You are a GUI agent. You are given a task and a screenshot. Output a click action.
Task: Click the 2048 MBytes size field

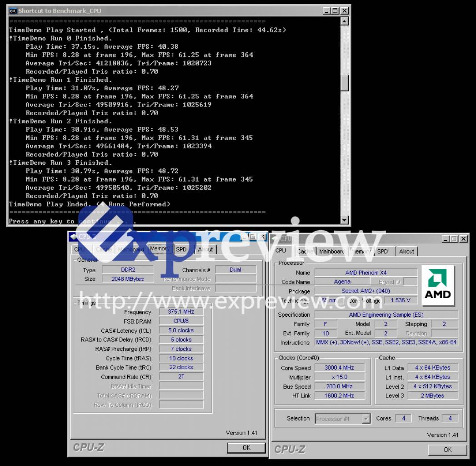click(x=128, y=279)
